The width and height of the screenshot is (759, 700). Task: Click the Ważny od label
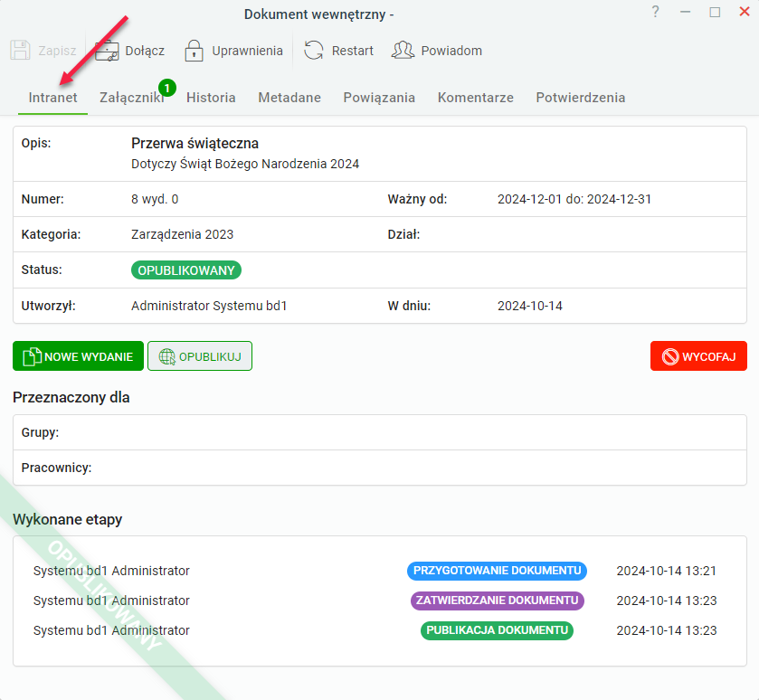417,199
